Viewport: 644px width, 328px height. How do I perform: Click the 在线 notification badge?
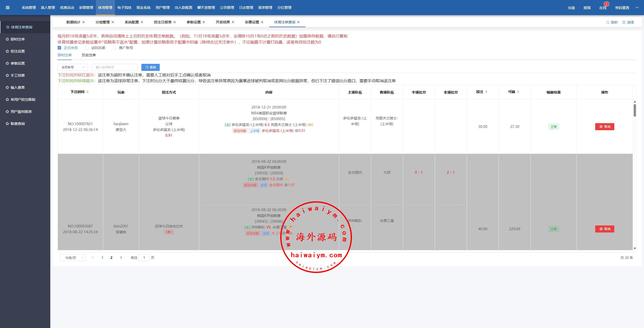pyautogui.click(x=606, y=4)
